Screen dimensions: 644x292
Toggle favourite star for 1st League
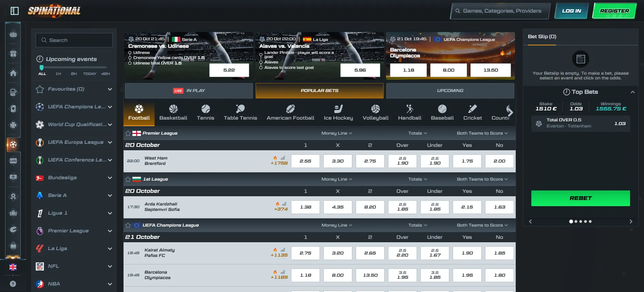[x=128, y=179]
